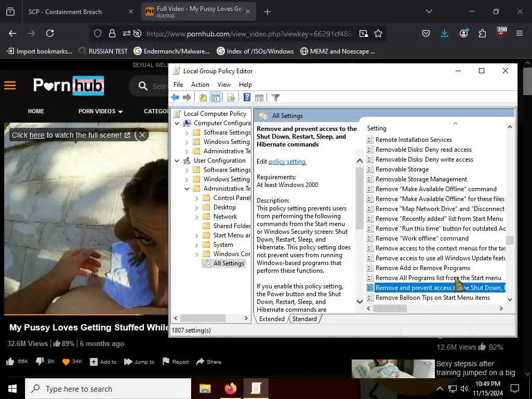Reload the page in Firefox
Screen dimensions: 532x399
(x=50, y=33)
